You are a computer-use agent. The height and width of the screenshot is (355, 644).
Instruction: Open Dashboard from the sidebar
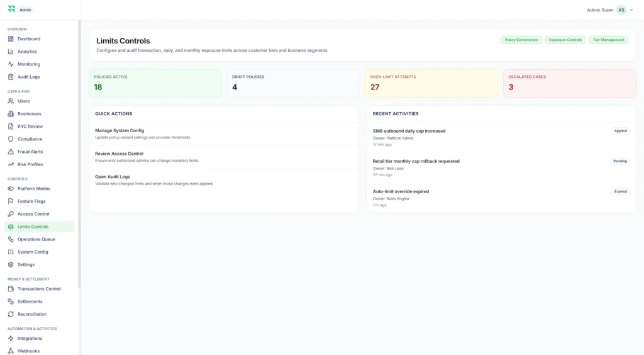click(39, 38)
